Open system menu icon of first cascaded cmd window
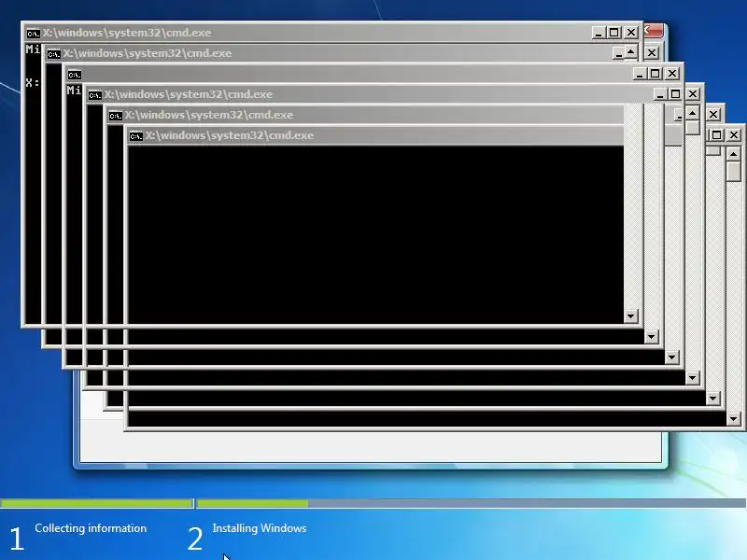 click(33, 34)
